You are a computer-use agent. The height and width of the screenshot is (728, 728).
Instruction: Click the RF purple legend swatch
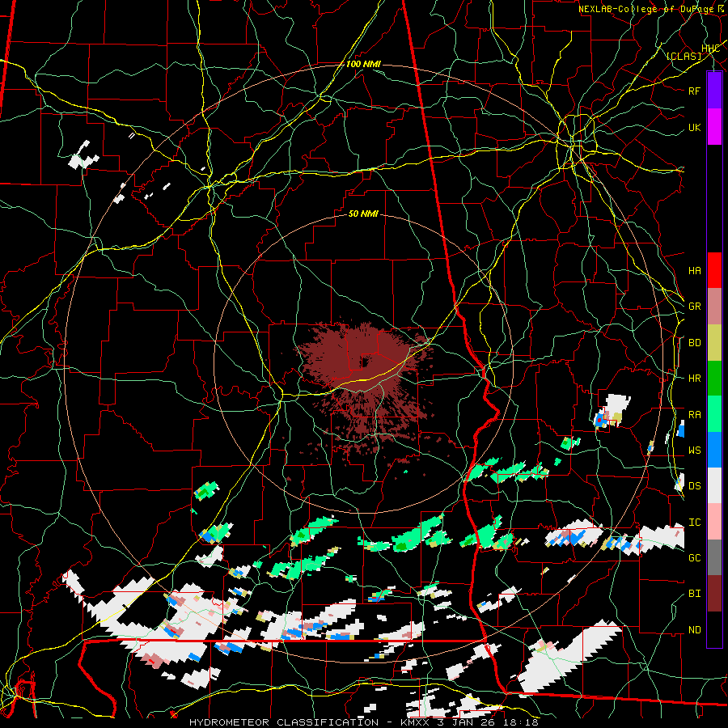point(714,91)
